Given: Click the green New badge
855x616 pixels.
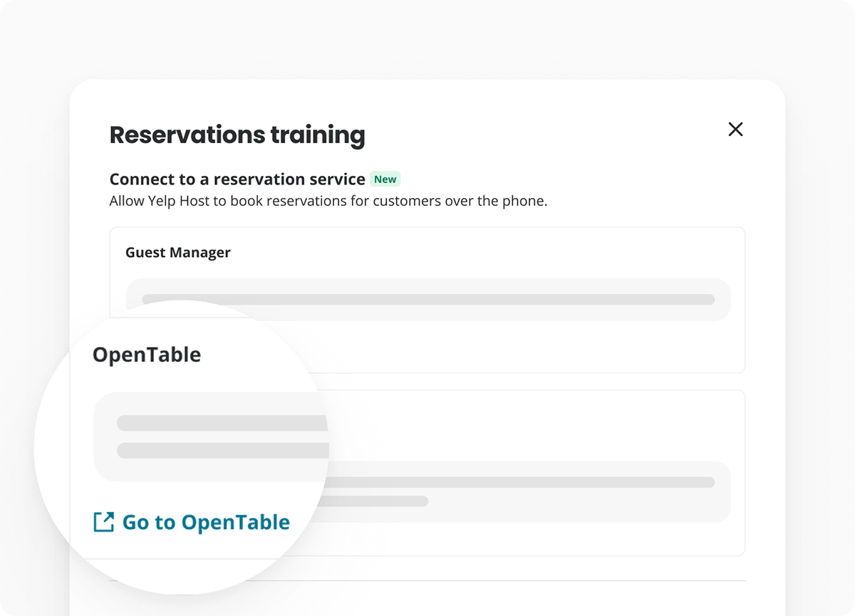Looking at the screenshot, I should 385,179.
